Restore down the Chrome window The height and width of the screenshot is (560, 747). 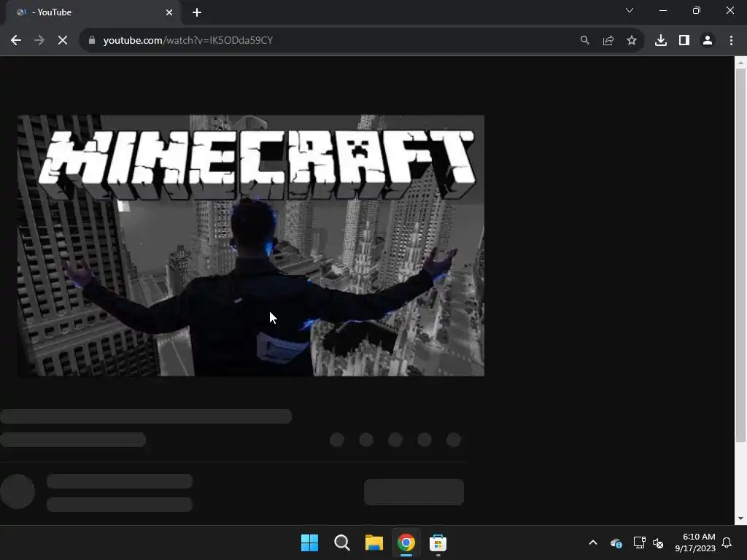[x=697, y=10]
